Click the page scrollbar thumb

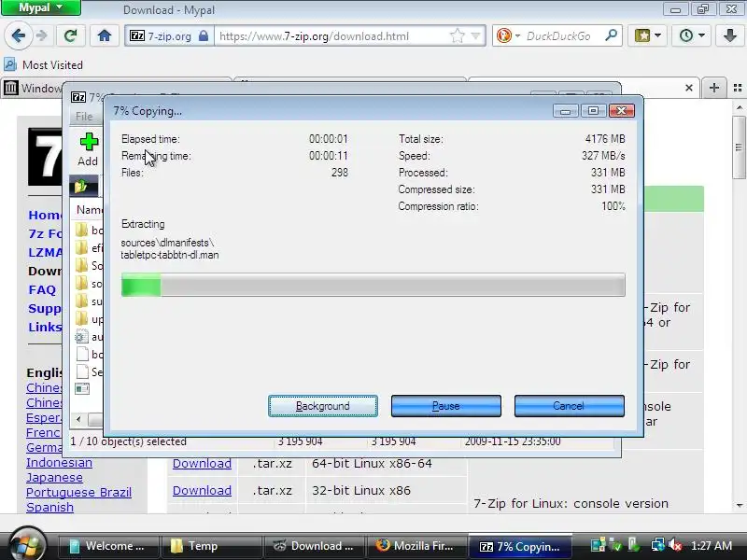click(x=740, y=147)
